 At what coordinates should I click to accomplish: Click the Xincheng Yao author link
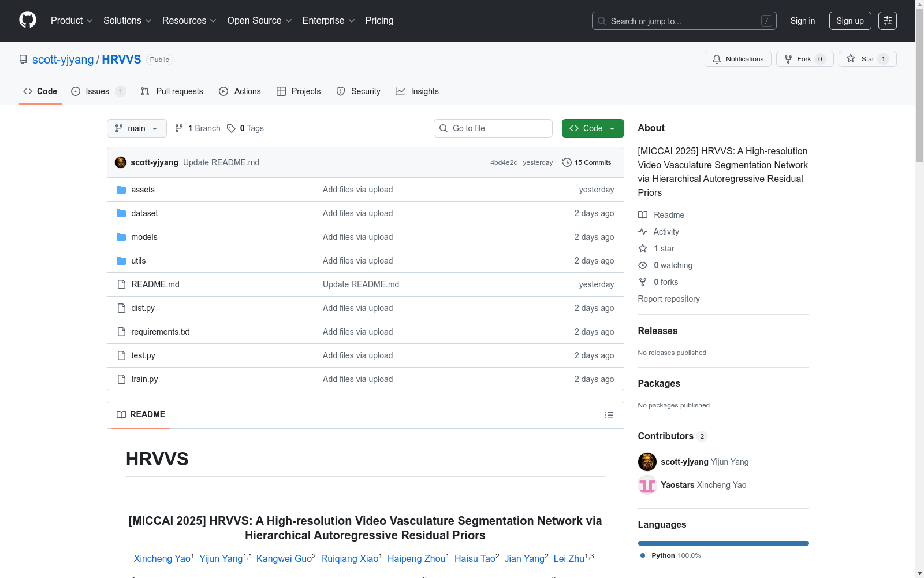pyautogui.click(x=162, y=558)
